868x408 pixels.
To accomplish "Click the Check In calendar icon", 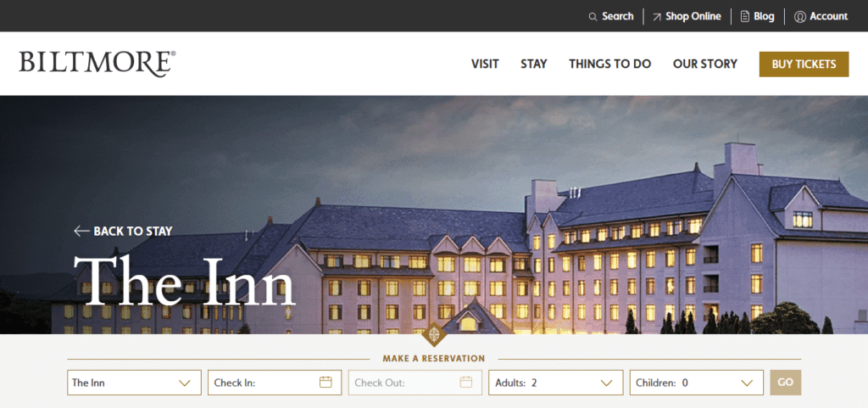I will tap(325, 382).
